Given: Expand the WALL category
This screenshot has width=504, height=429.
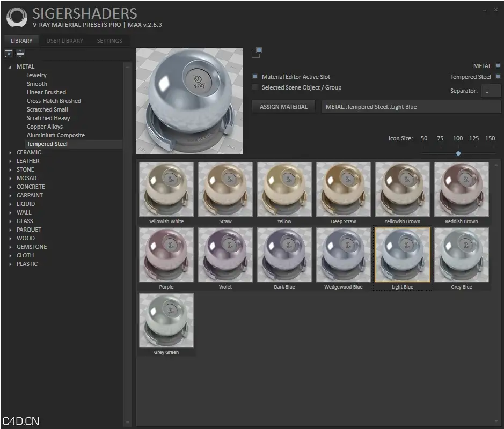Looking at the screenshot, I should pos(10,212).
